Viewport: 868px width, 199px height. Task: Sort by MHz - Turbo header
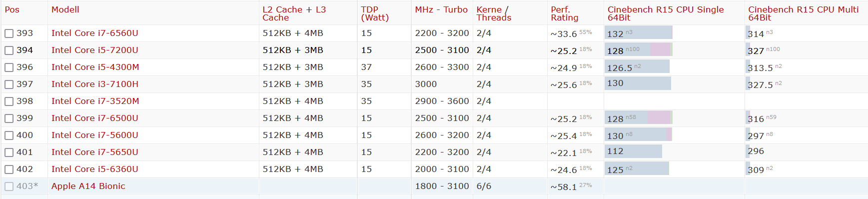pos(441,9)
